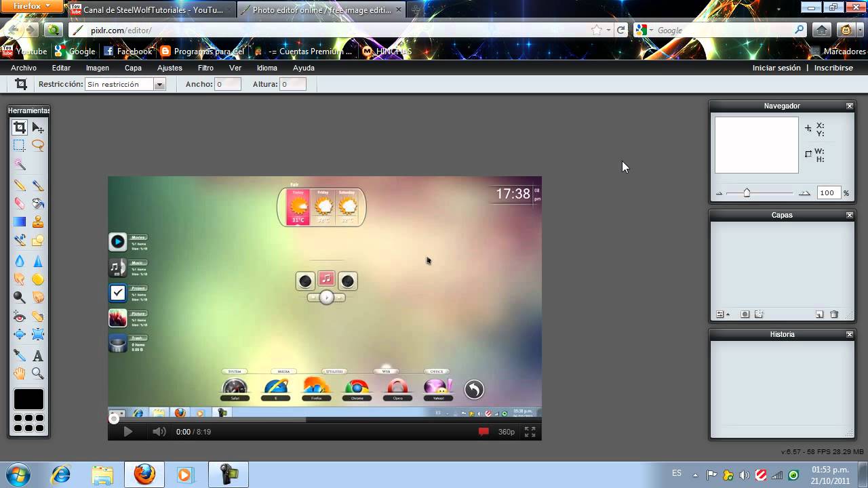868x488 pixels.
Task: Open the Idioma menu
Action: point(267,68)
